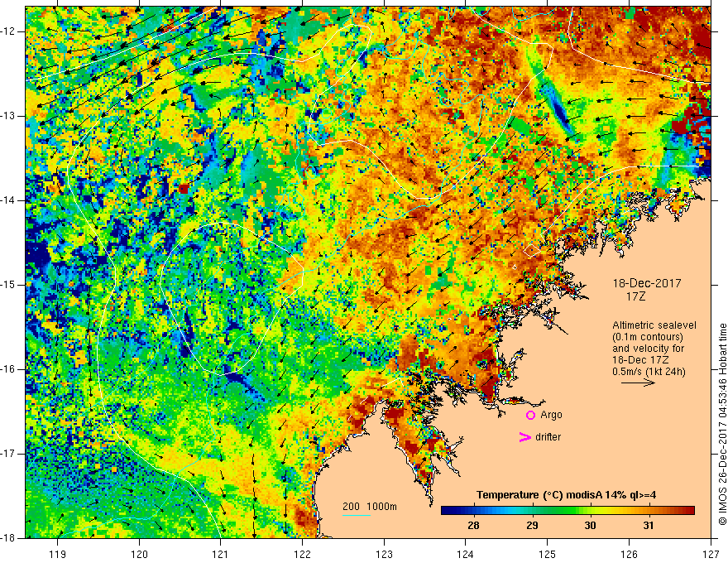
Task: Click the 30 label on temperature scale
Action: point(590,526)
